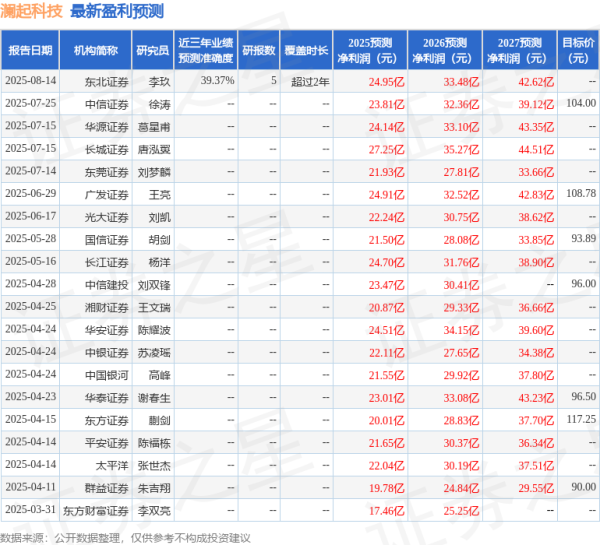Select the 2025预测净利润 column header
Image resolution: width=600 pixels, height=545 pixels.
coord(370,50)
